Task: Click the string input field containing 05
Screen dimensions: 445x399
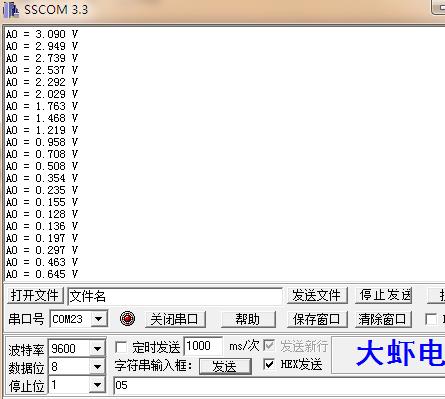Action: click(279, 385)
